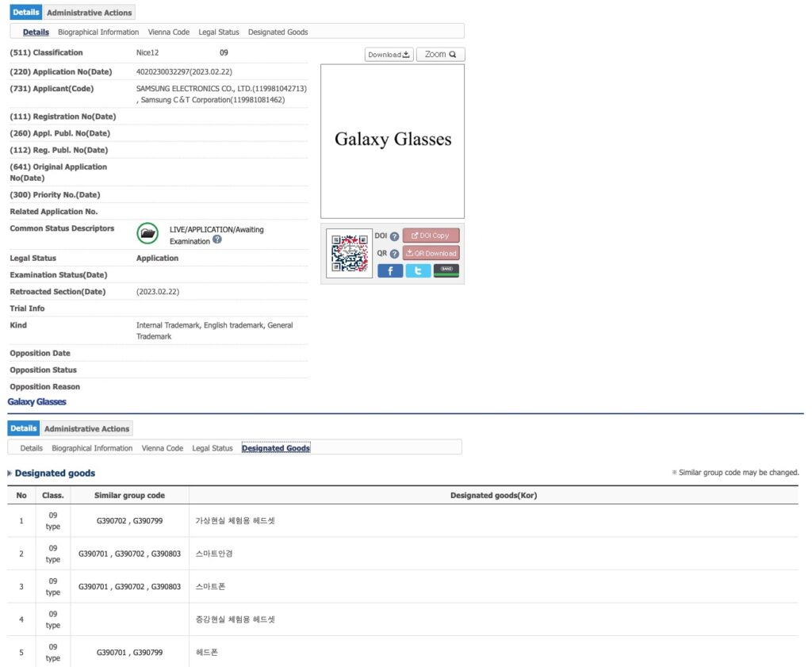Open the top Biographical Information sub-tab
812x667 pixels.
tap(98, 32)
